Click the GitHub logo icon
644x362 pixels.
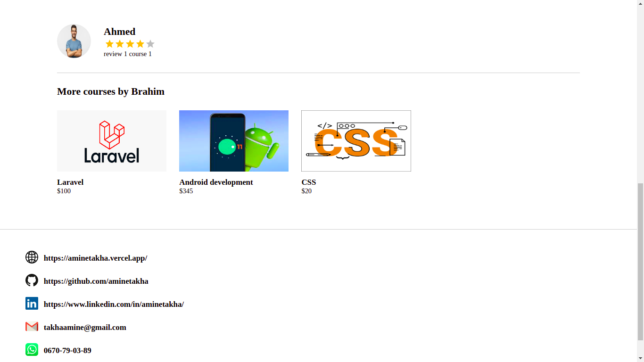tap(32, 280)
